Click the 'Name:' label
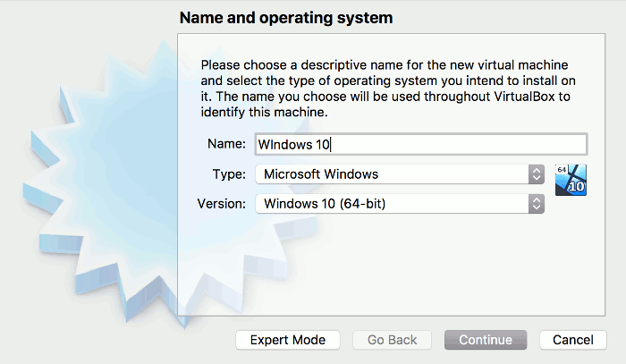The height and width of the screenshot is (364, 626). pyautogui.click(x=226, y=144)
